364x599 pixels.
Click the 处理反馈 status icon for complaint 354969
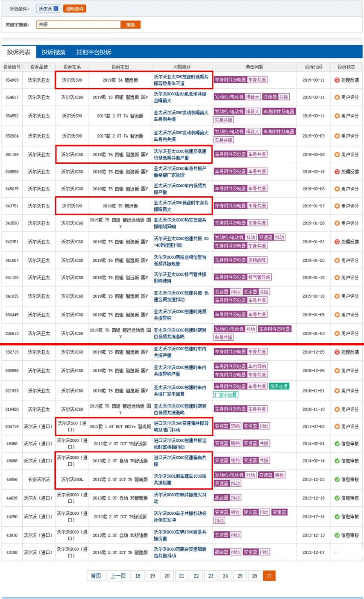(x=337, y=80)
